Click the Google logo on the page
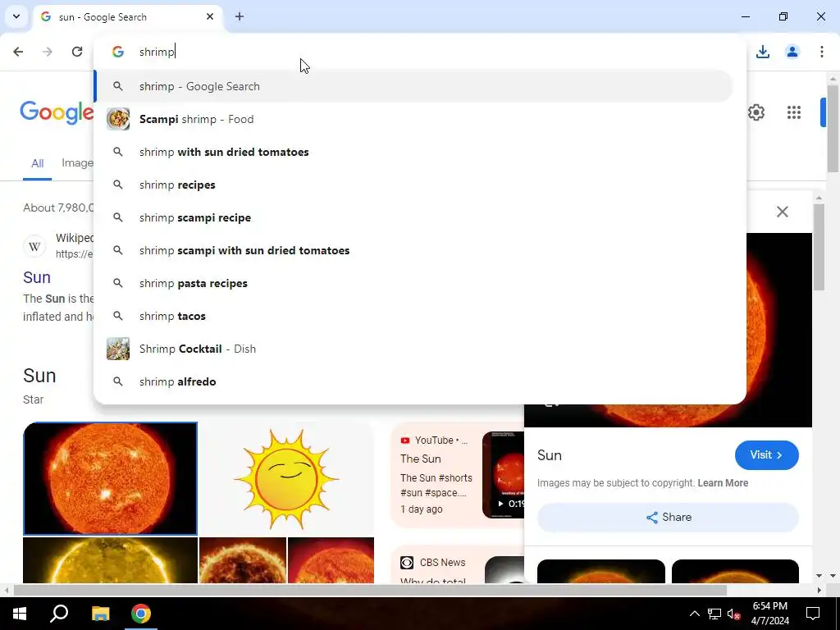Viewport: 840px width, 630px height. coord(57,112)
